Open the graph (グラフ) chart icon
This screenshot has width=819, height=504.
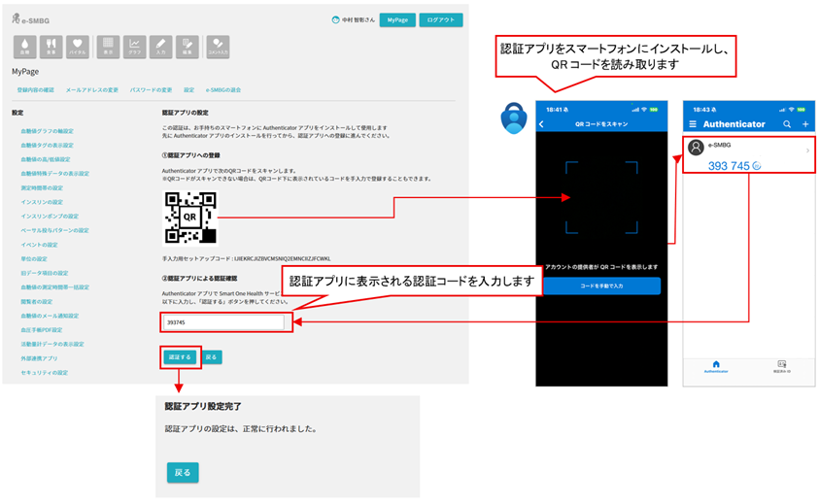point(134,47)
